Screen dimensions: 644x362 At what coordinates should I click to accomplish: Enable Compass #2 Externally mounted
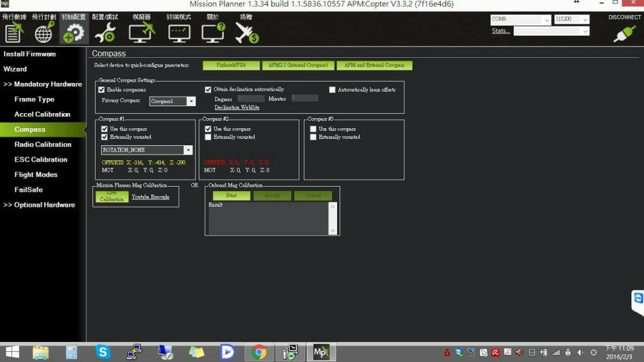pos(208,137)
